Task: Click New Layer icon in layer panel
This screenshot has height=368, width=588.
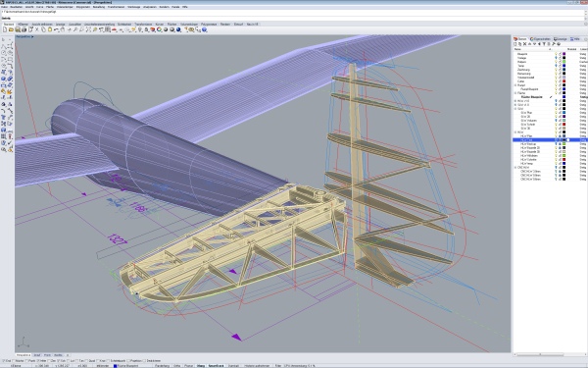Action: tap(515, 44)
